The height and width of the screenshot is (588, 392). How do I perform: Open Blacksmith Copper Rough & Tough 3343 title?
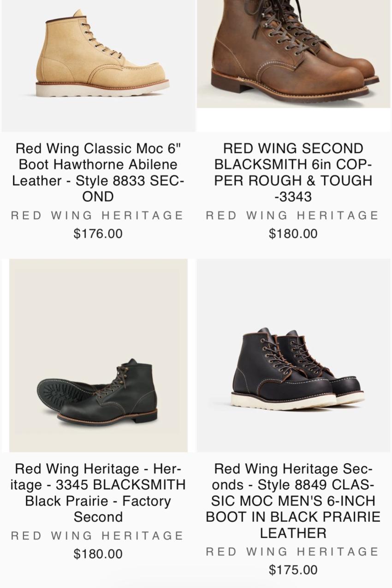pos(293,172)
